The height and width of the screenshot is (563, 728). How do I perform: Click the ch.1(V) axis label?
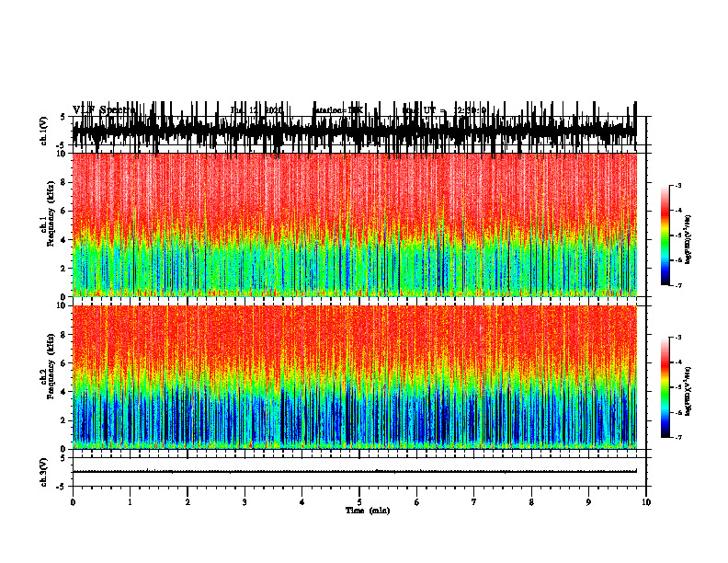(44, 131)
